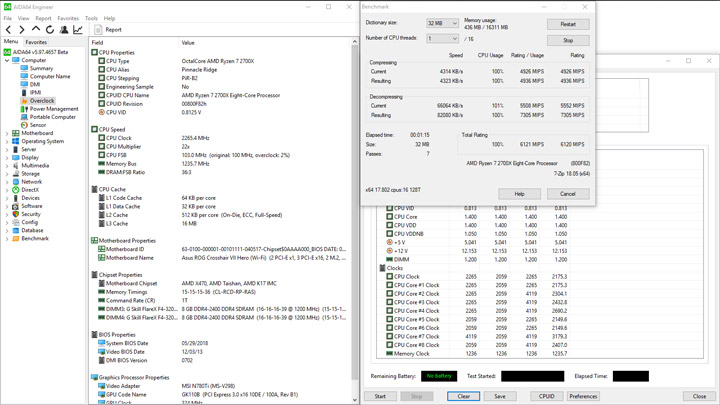The height and width of the screenshot is (405, 720).
Task: Collapse the Computer tree node
Action: click(7, 60)
